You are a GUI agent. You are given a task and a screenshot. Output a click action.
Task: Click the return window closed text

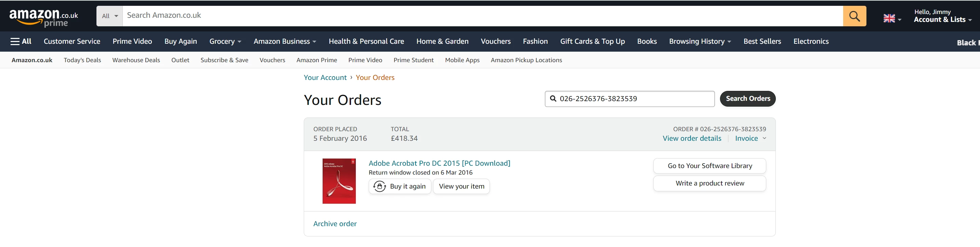coord(420,173)
